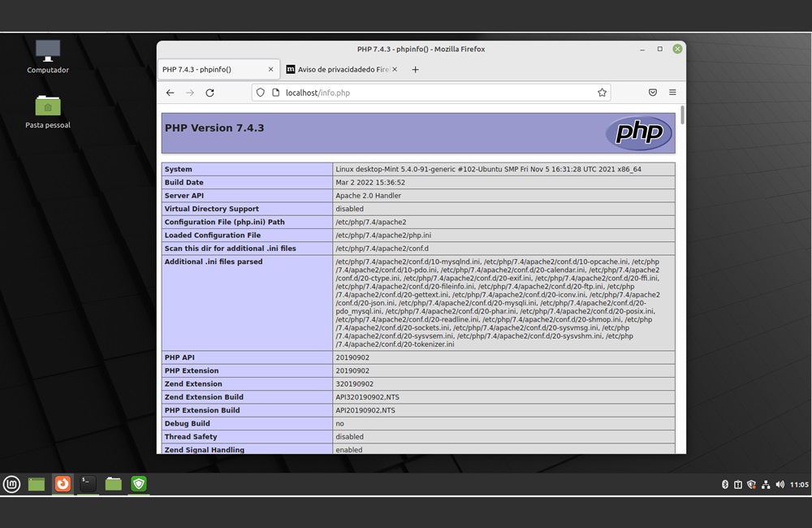Click the network connection tray icon
The height and width of the screenshot is (528, 812).
(x=765, y=485)
